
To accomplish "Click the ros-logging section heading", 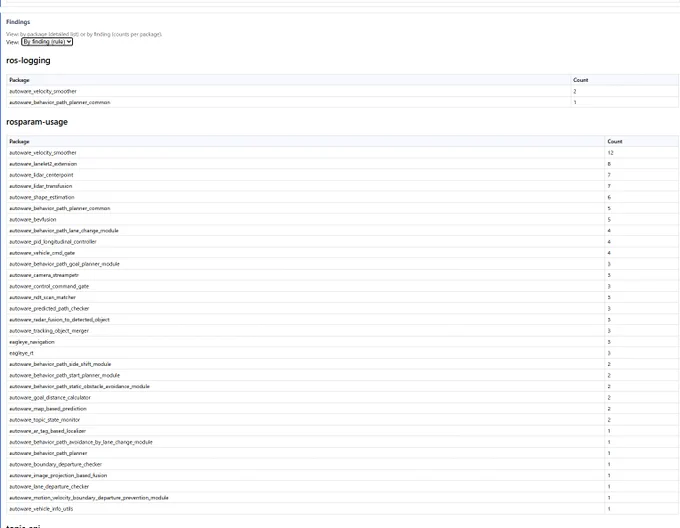I will tap(28, 61).
